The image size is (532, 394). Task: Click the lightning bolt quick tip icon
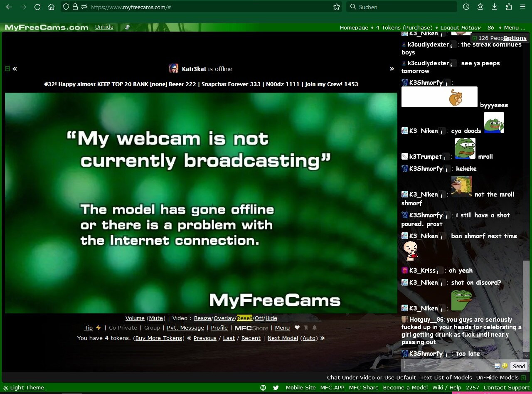tap(98, 328)
